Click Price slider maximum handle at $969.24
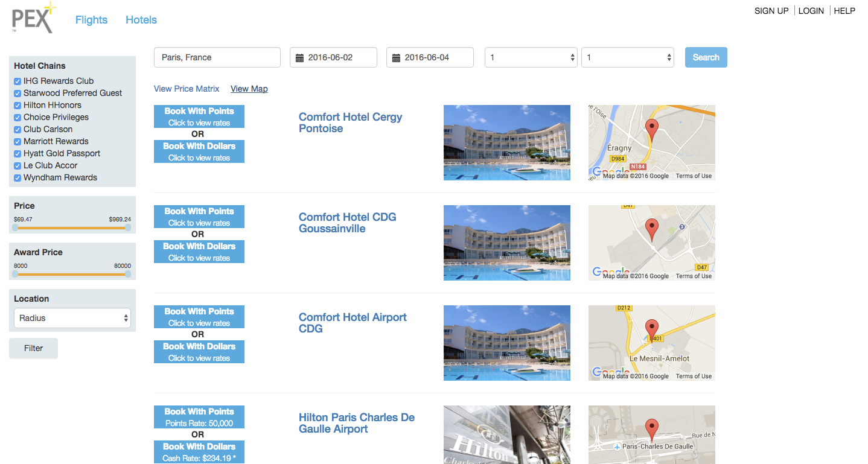 [x=128, y=227]
